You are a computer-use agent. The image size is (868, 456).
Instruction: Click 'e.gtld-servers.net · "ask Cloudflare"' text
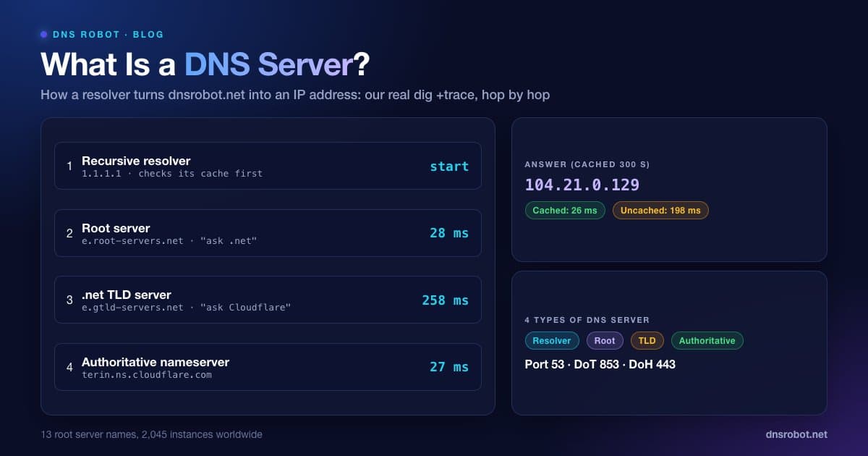pyautogui.click(x=187, y=308)
